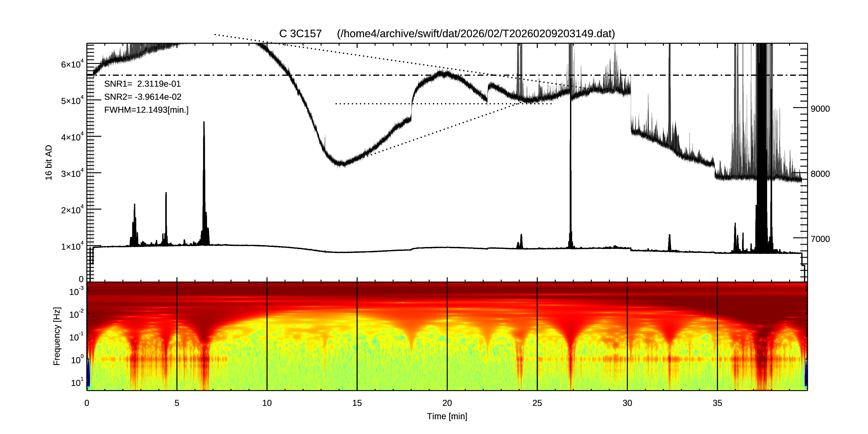
Task: Click the 16 bit AD axis label
Action: click(49, 162)
